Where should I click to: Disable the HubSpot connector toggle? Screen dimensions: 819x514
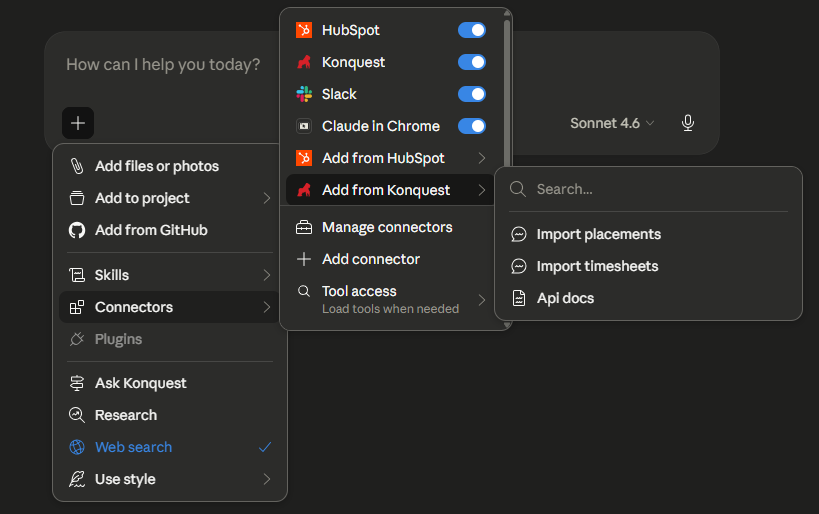pyautogui.click(x=471, y=30)
